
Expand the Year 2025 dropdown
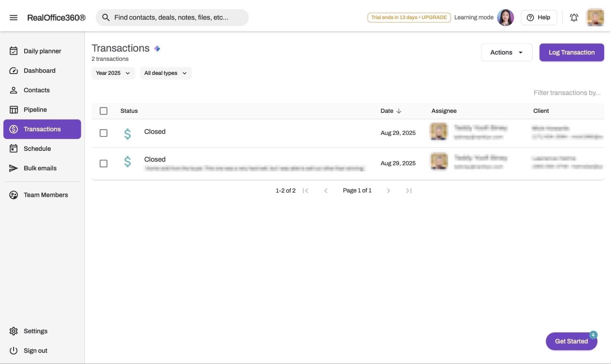pyautogui.click(x=113, y=73)
